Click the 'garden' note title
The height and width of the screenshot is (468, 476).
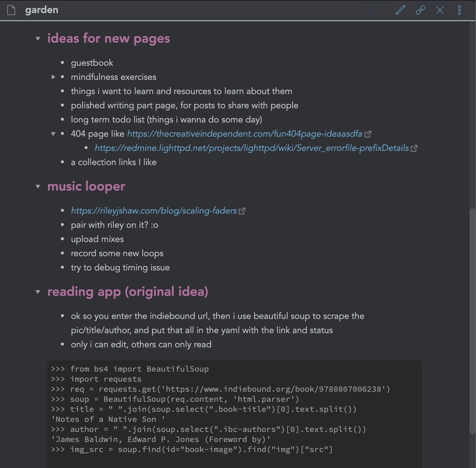(x=42, y=10)
